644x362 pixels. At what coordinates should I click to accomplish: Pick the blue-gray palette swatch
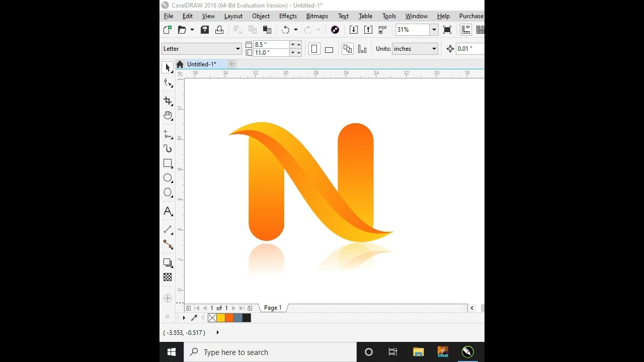(x=238, y=318)
